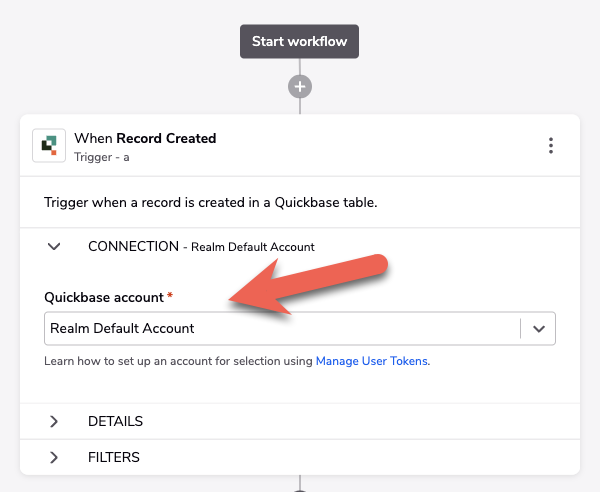Add a step with the plus icon
The height and width of the screenshot is (492, 600).
point(300,86)
